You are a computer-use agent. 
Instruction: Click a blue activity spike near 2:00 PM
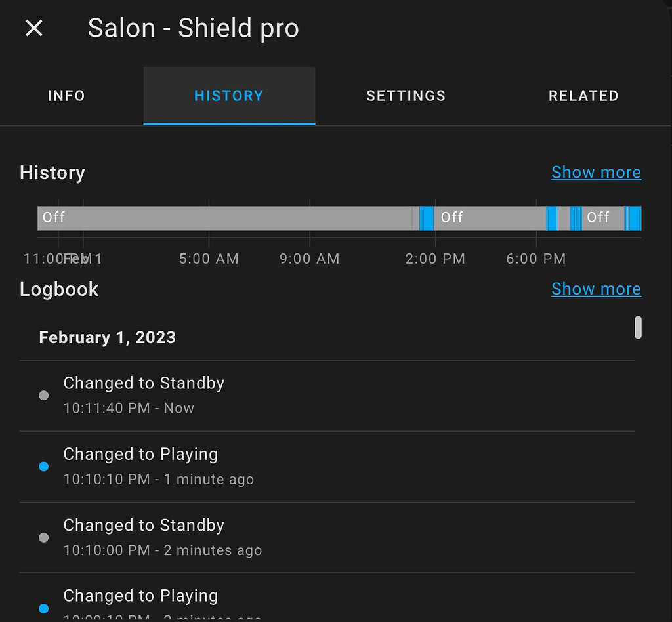427,218
